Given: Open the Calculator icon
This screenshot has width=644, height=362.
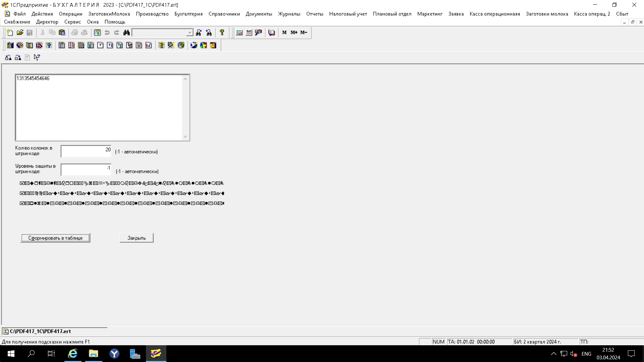Looking at the screenshot, I should click(239, 33).
